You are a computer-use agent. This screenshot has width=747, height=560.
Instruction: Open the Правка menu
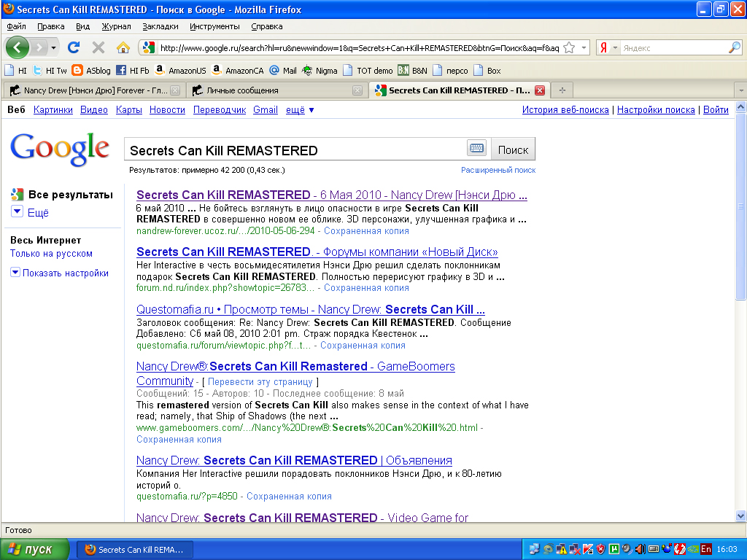point(50,26)
